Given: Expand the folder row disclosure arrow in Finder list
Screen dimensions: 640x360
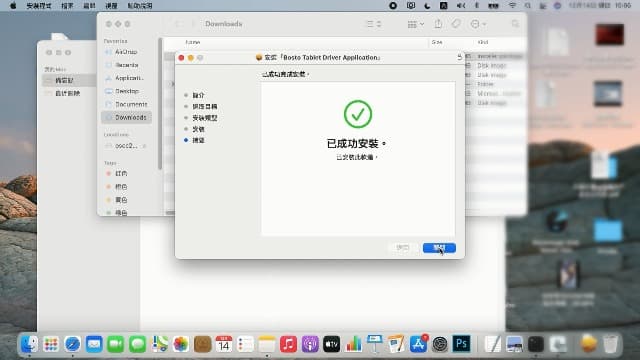Looking at the screenshot, I should click(172, 84).
